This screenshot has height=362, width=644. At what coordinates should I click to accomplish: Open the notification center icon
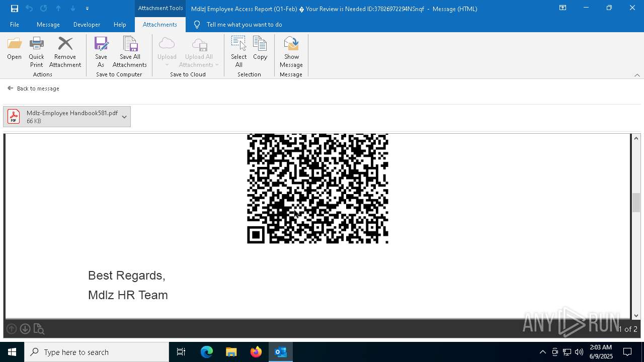[627, 352]
